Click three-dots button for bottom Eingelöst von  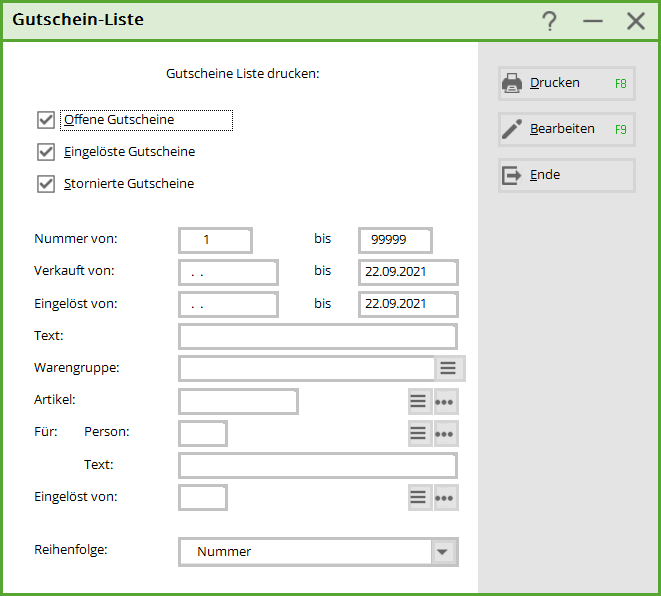445,497
